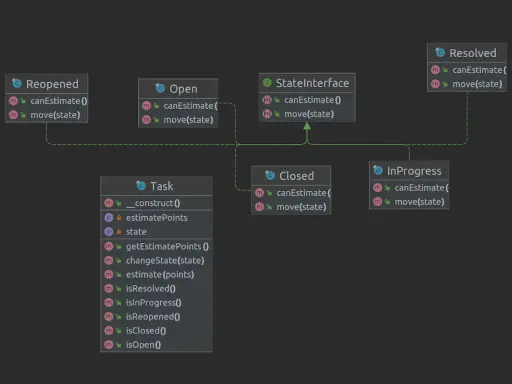Click method icon beside Closed canEstimate
This screenshot has width=512, height=384.
point(260,193)
